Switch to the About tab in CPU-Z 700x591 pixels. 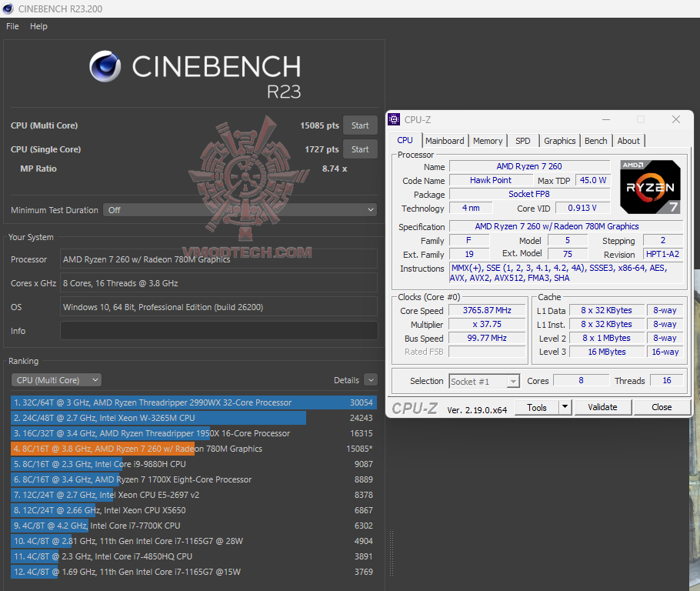[x=628, y=141]
